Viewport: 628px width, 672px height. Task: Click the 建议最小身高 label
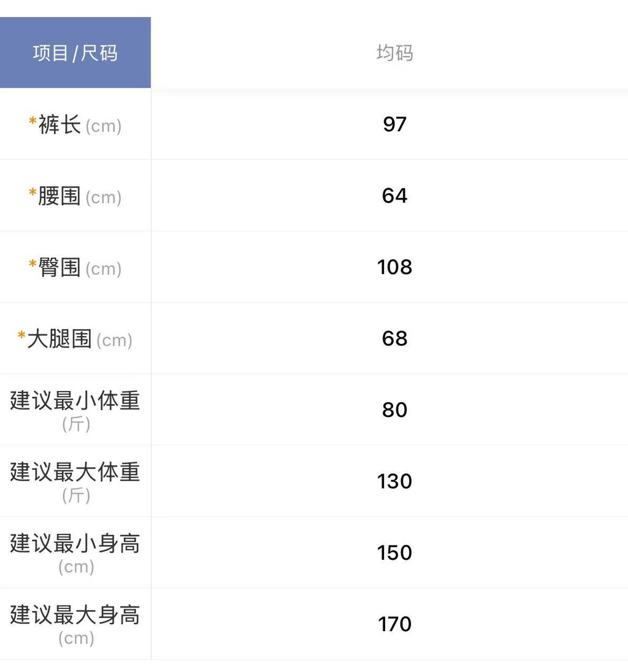(x=75, y=543)
